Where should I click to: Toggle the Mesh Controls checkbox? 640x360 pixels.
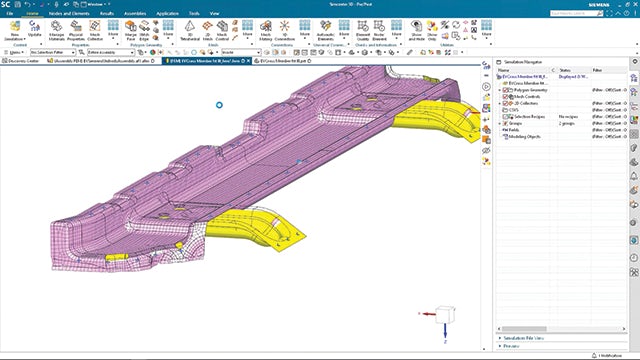point(505,97)
